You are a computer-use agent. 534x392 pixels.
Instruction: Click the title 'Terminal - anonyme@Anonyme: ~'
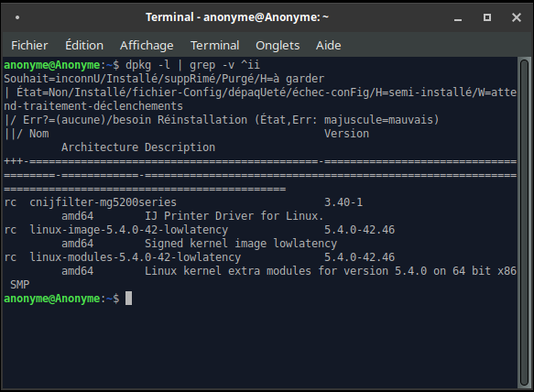tap(237, 17)
